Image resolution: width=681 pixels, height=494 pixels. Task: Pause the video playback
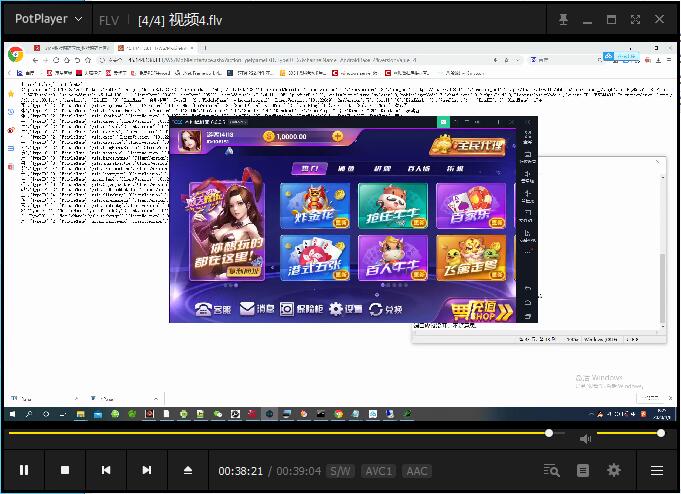pyautogui.click(x=24, y=470)
